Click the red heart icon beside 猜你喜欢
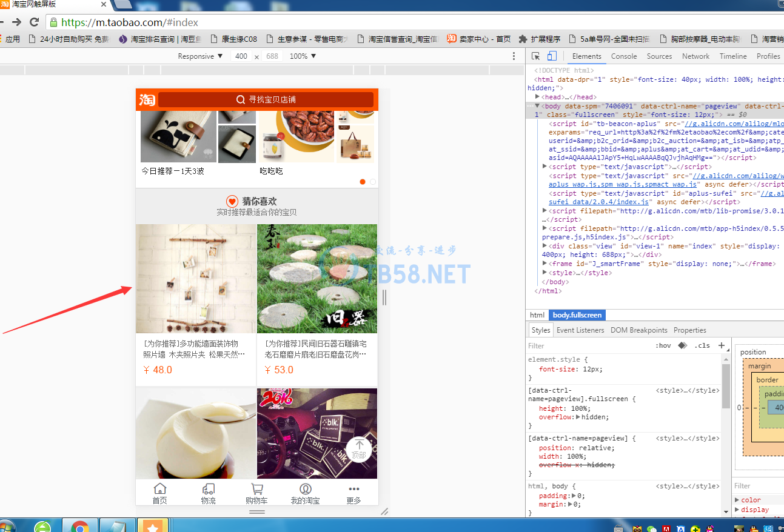Viewport: 784px width, 532px height. point(232,201)
